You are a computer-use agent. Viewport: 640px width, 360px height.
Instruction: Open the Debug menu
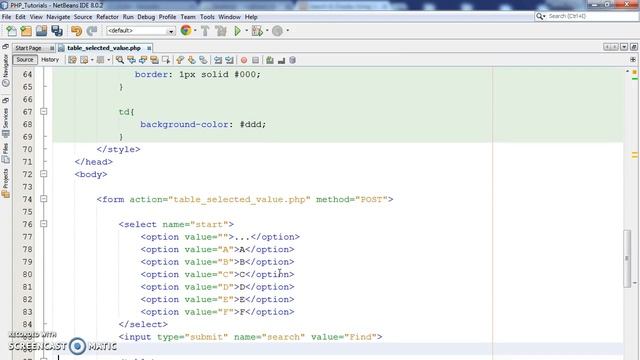click(146, 17)
